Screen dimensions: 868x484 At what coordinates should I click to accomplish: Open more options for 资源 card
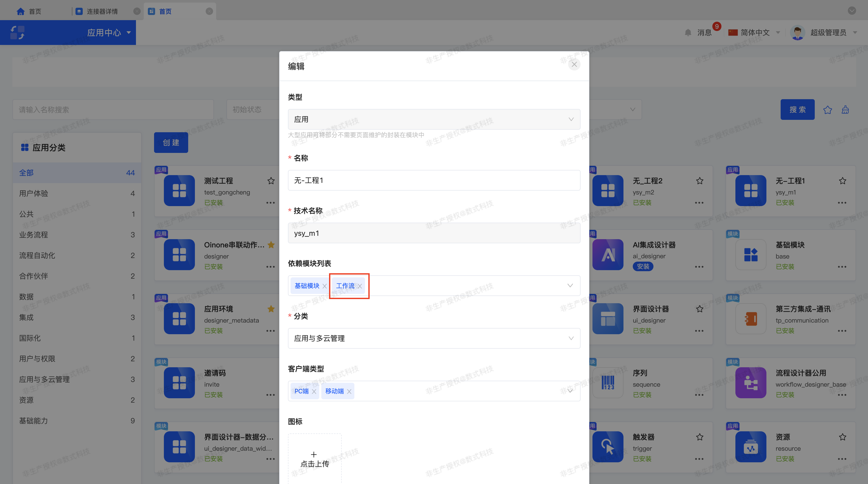tap(842, 459)
